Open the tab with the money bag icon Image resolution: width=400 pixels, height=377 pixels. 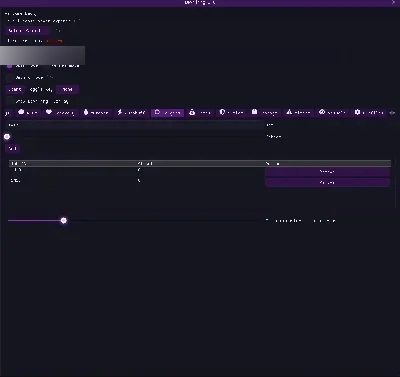pyautogui.click(x=200, y=113)
